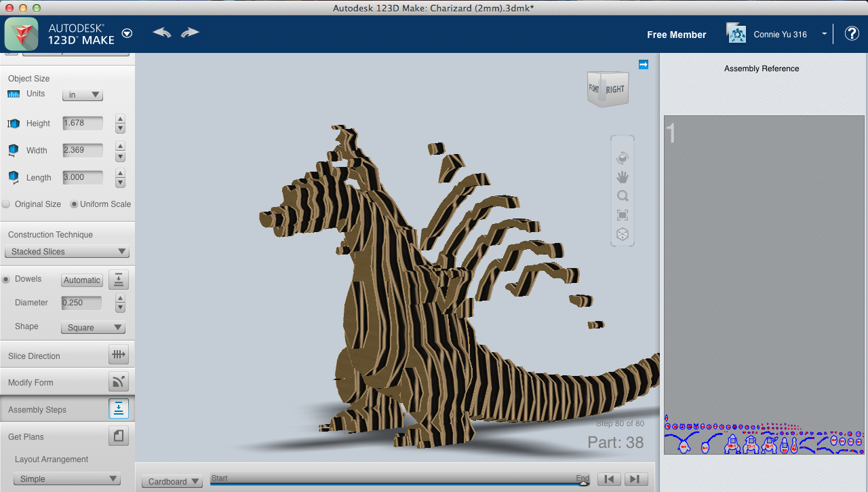Increase the dowel Diameter with up stepper

click(120, 298)
